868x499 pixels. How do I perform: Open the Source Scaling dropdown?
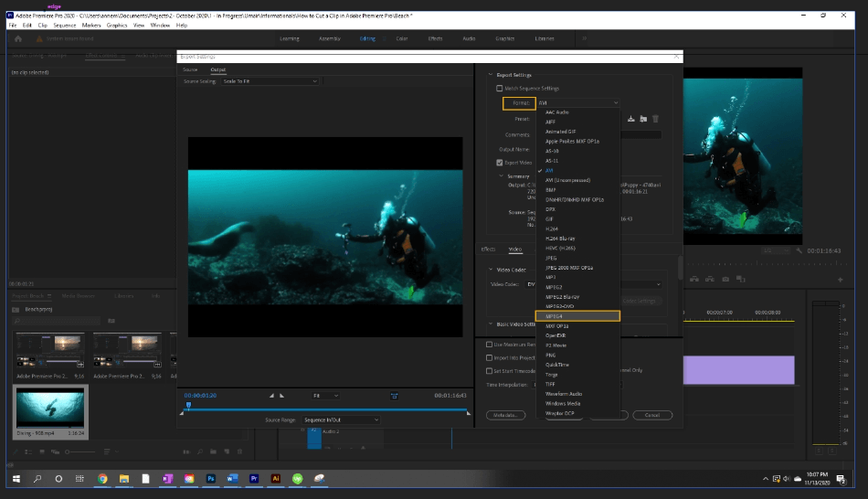pos(270,81)
